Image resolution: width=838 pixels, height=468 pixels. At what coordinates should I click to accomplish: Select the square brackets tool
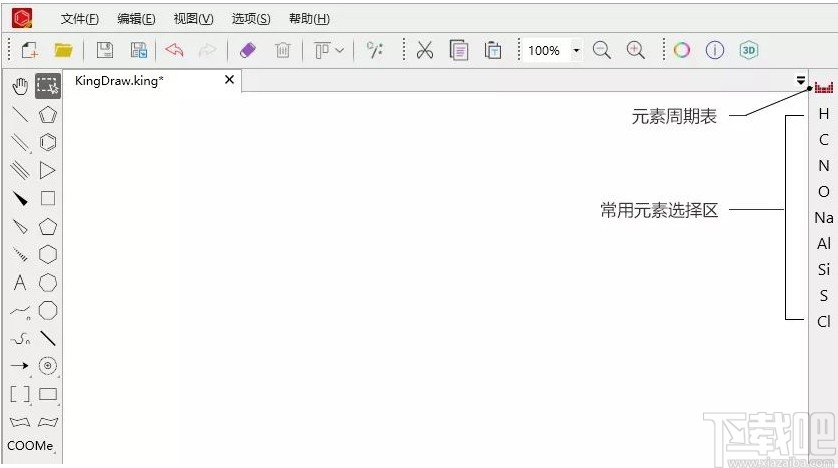tap(20, 394)
